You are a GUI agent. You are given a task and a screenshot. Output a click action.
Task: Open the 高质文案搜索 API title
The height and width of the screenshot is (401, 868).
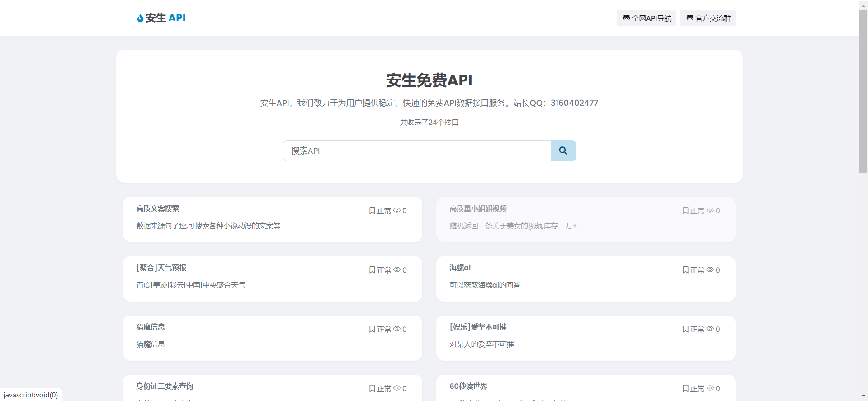click(x=158, y=208)
